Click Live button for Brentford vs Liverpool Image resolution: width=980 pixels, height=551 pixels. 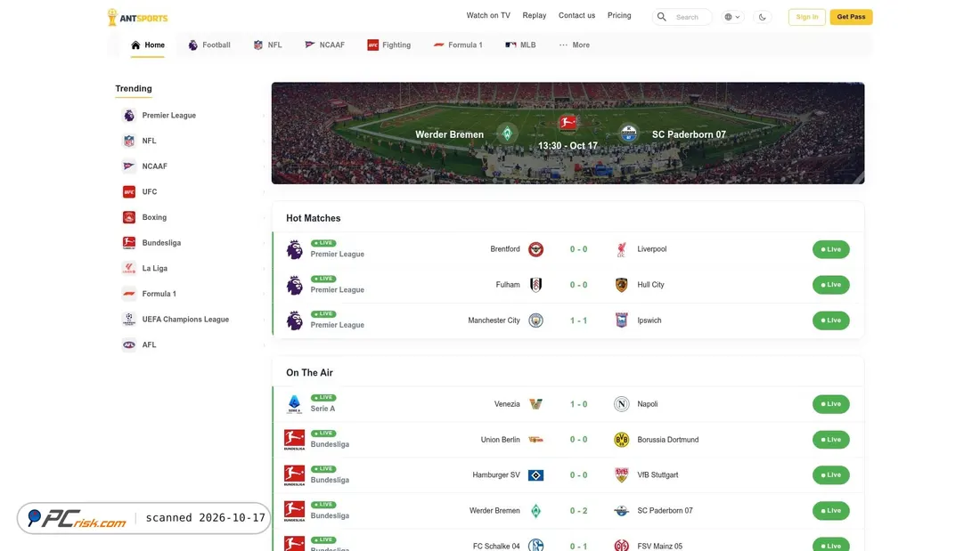coord(830,249)
